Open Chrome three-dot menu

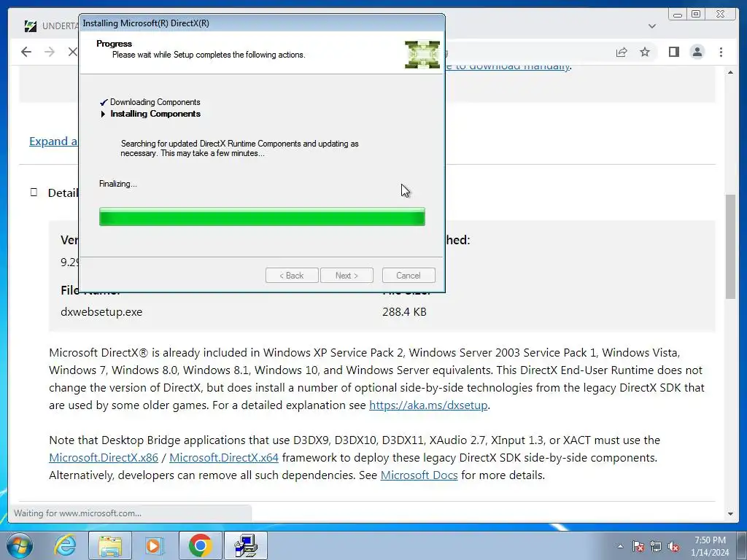click(x=721, y=52)
